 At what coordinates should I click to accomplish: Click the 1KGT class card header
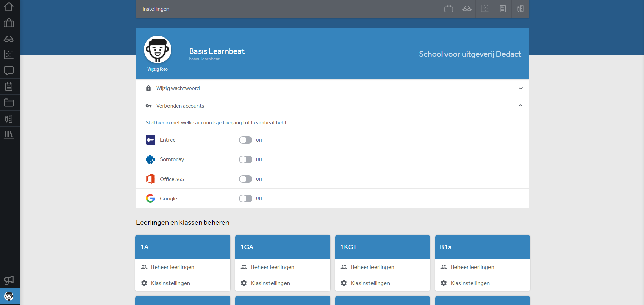[383, 247]
